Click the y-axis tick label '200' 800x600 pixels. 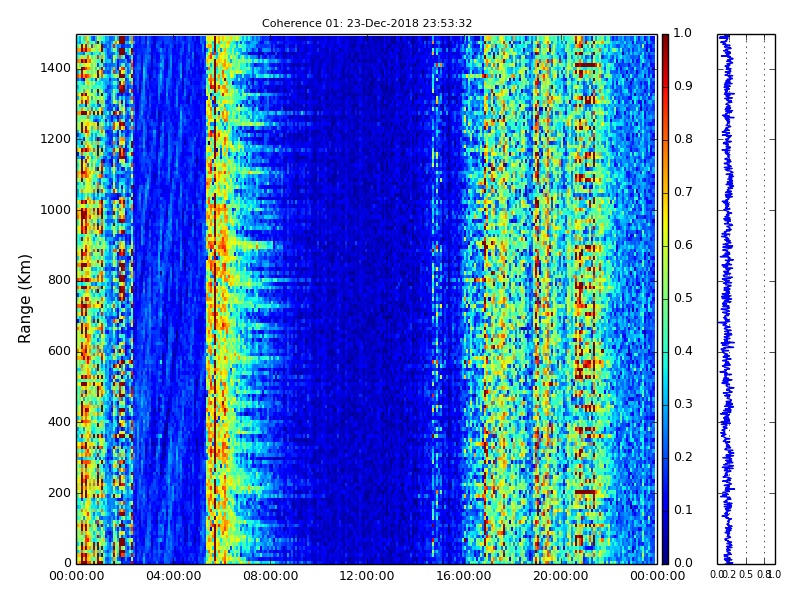pyautogui.click(x=60, y=493)
